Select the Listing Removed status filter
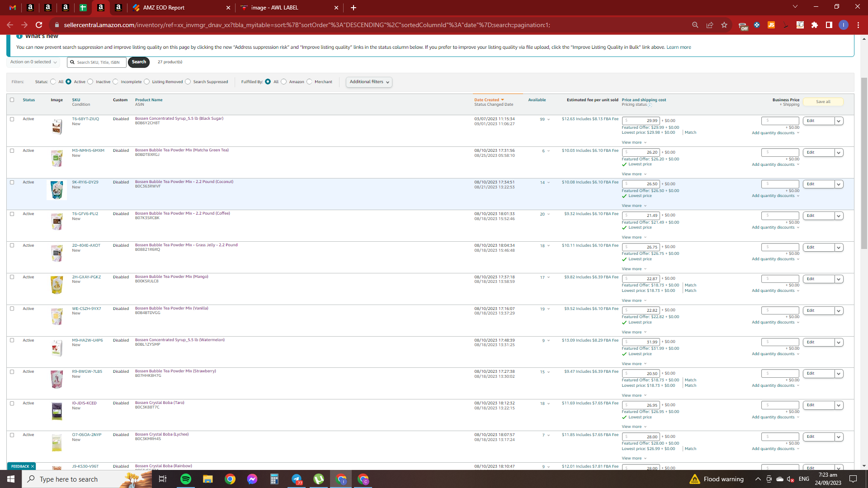868x488 pixels. point(146,82)
